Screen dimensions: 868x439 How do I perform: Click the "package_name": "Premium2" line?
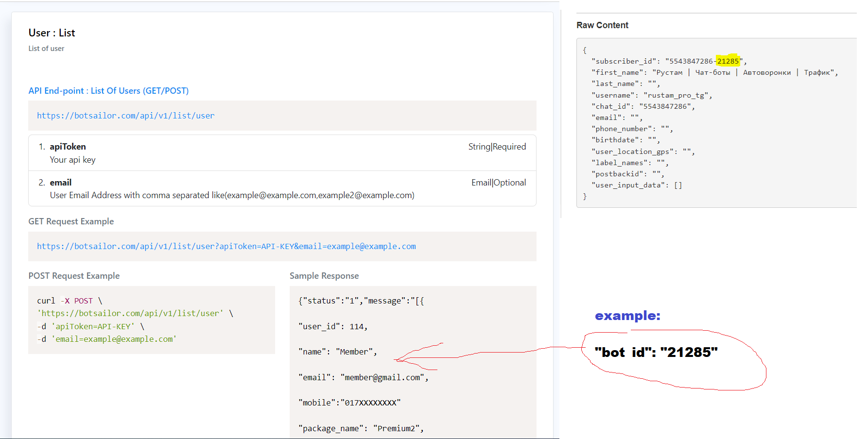point(361,428)
